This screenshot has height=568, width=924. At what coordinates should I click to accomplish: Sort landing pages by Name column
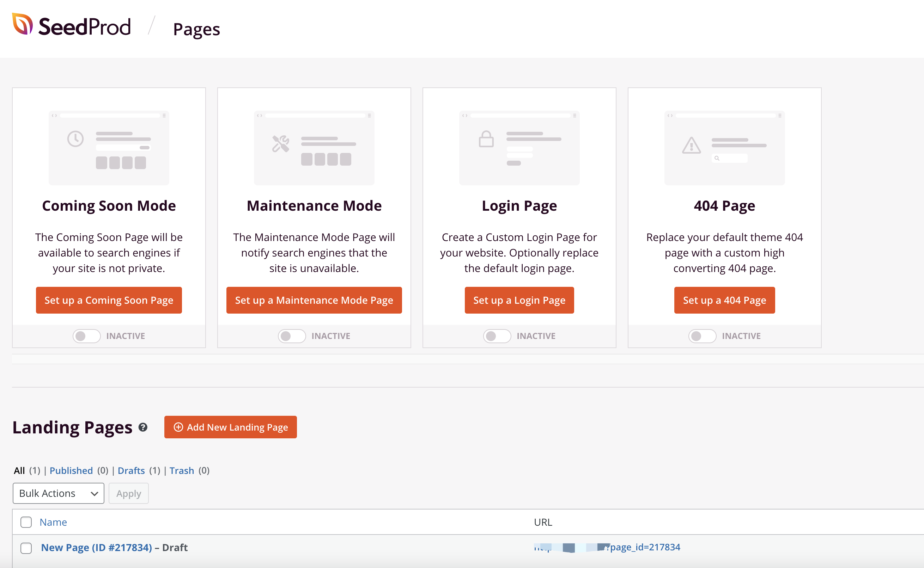tap(53, 522)
